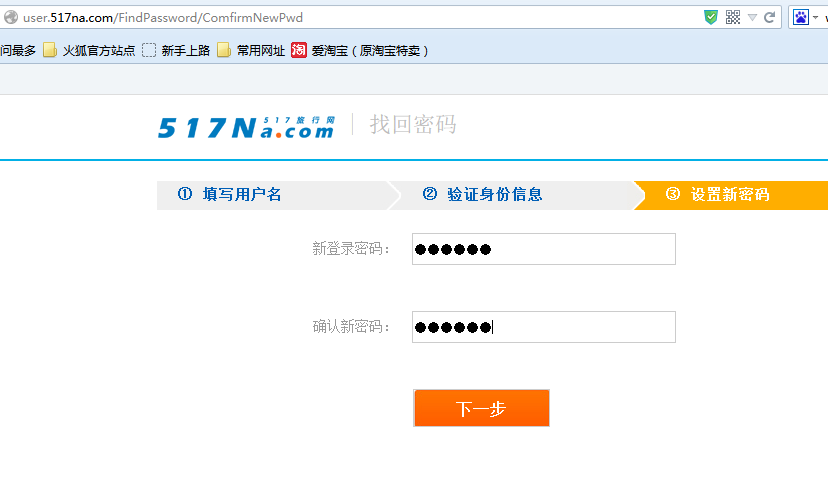Open the 爱淘宝 bookmark with red icon
Image resolution: width=828 pixels, height=492 pixels.
click(x=360, y=51)
